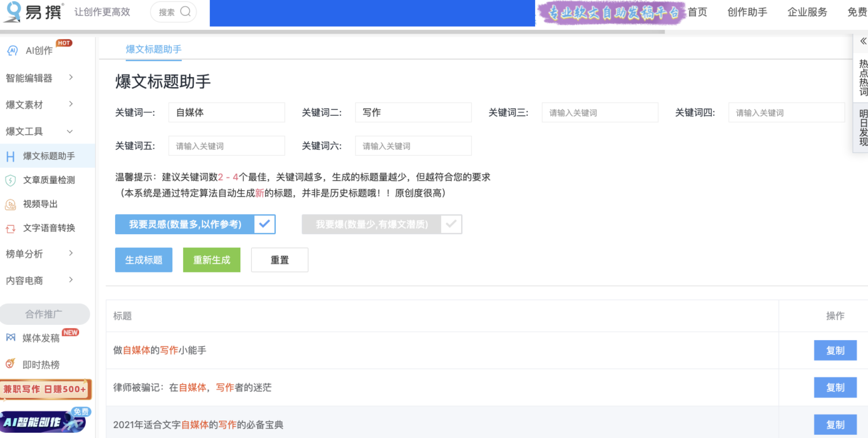
Task: Click the 视频导出 icon
Action: [10, 204]
